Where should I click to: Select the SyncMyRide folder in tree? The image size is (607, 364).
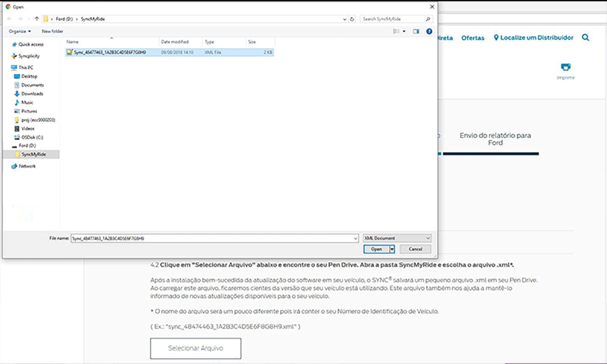[x=33, y=154]
